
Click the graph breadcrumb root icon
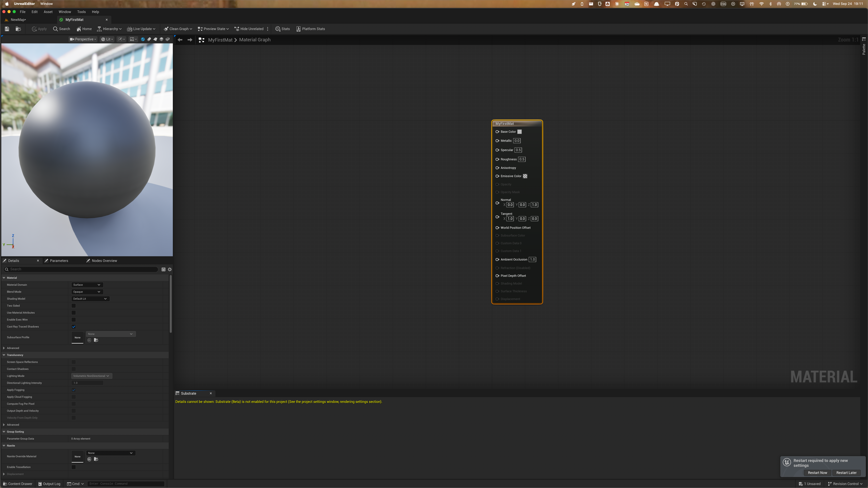click(202, 40)
